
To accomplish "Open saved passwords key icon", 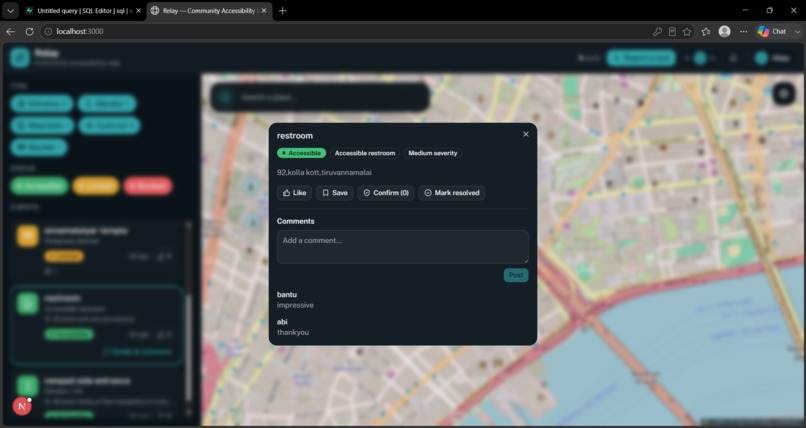I will [x=657, y=31].
